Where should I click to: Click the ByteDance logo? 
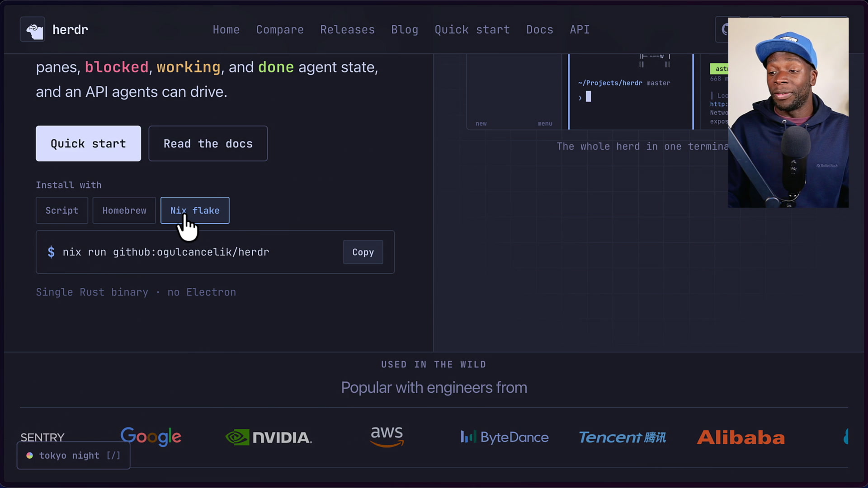coord(505,437)
